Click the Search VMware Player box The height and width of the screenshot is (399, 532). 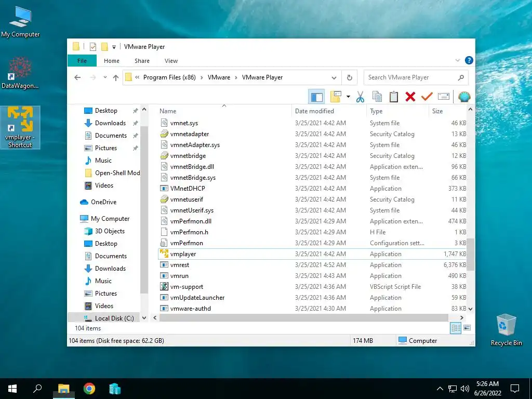coord(416,77)
